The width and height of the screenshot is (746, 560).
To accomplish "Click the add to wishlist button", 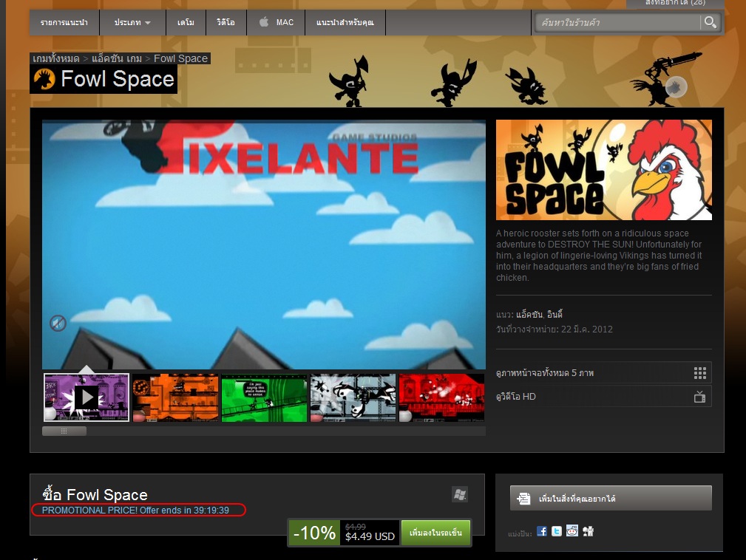I will 611,498.
